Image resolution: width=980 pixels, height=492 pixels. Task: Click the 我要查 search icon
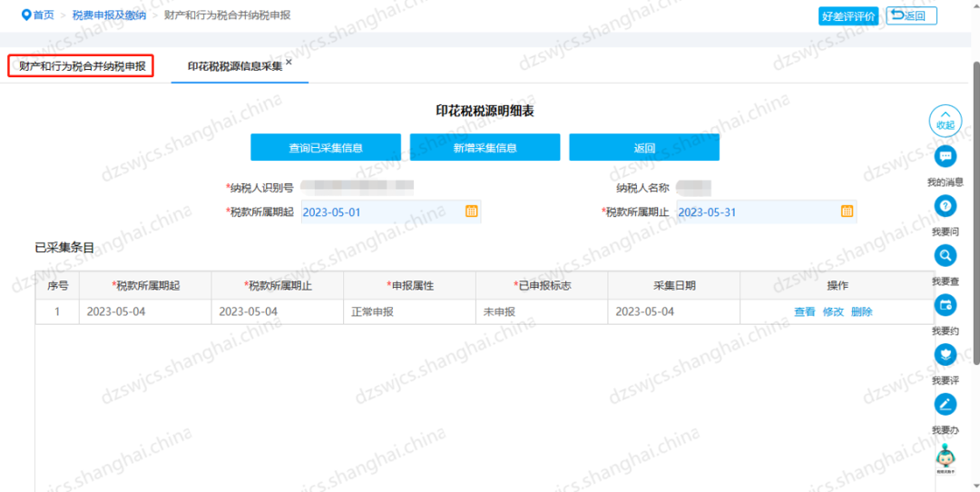tap(945, 255)
